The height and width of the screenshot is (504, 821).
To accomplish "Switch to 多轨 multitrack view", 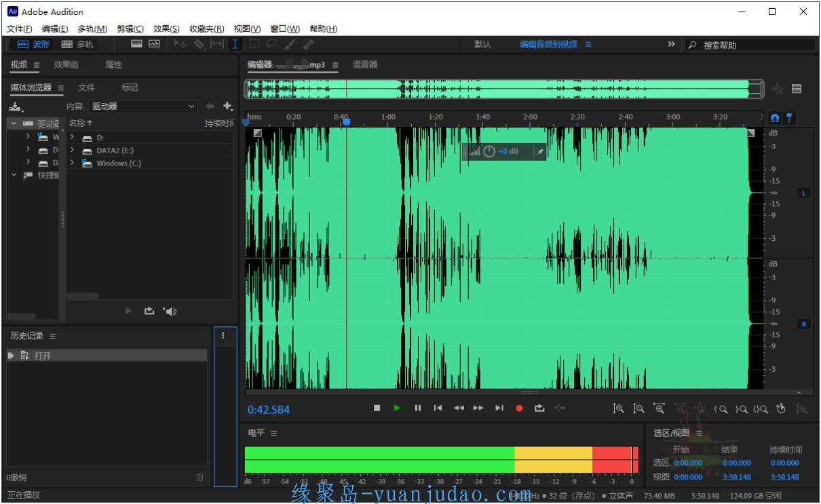I will [x=77, y=44].
